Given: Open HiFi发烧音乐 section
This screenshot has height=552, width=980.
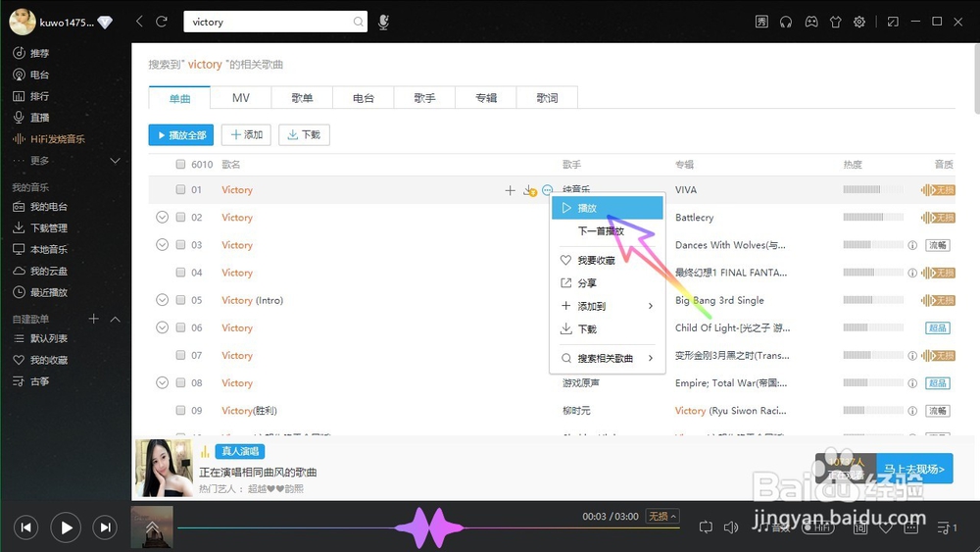Looking at the screenshot, I should pos(49,139).
